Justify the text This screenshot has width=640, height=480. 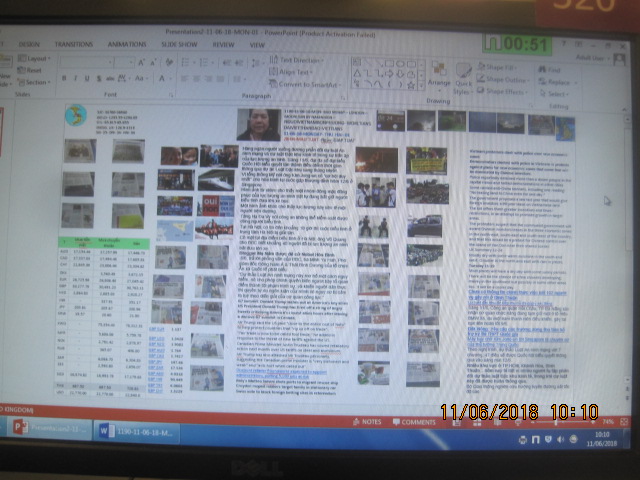pyautogui.click(x=220, y=79)
